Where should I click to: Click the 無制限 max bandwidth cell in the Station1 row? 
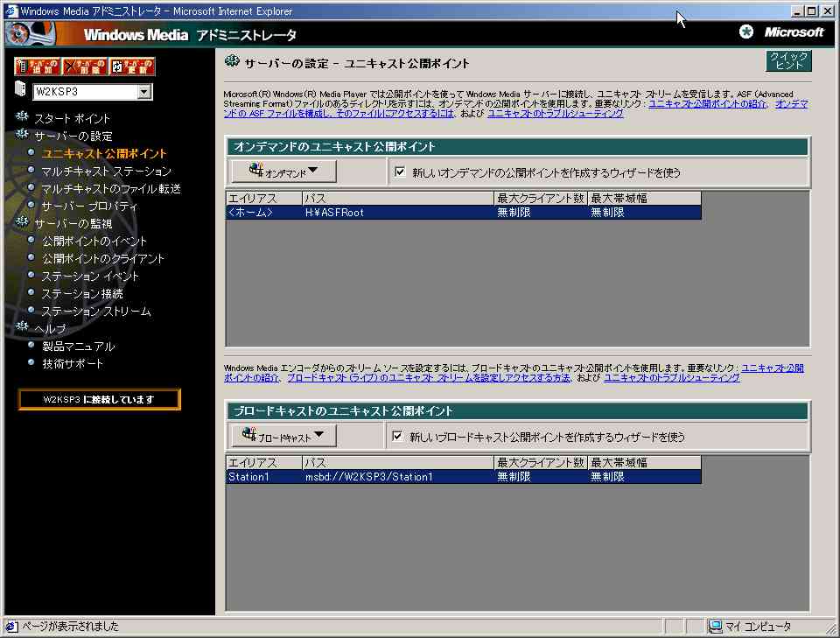click(644, 477)
